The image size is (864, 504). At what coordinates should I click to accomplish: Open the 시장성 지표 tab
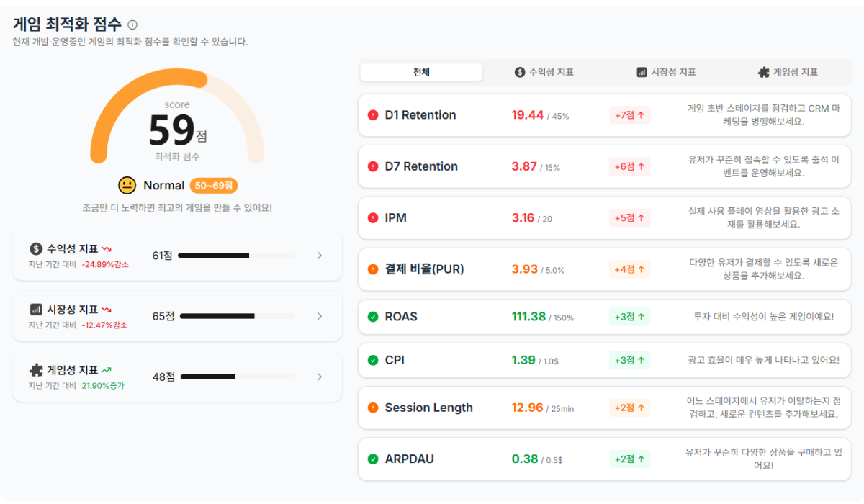click(666, 72)
